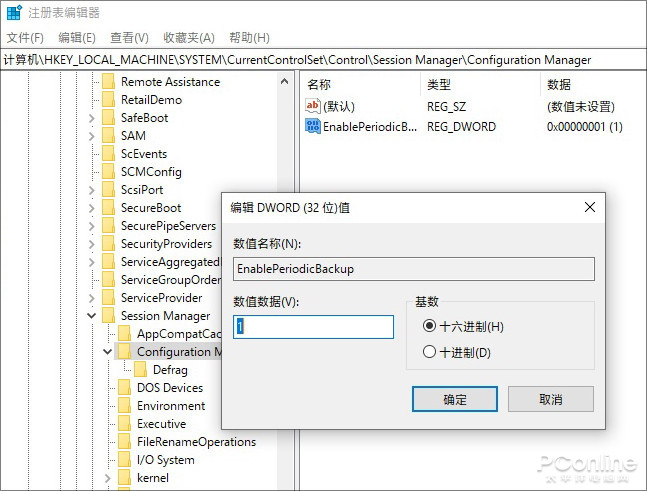The image size is (647, 491).
Task: Select the SecurePipeServers folder icon
Action: point(109,225)
